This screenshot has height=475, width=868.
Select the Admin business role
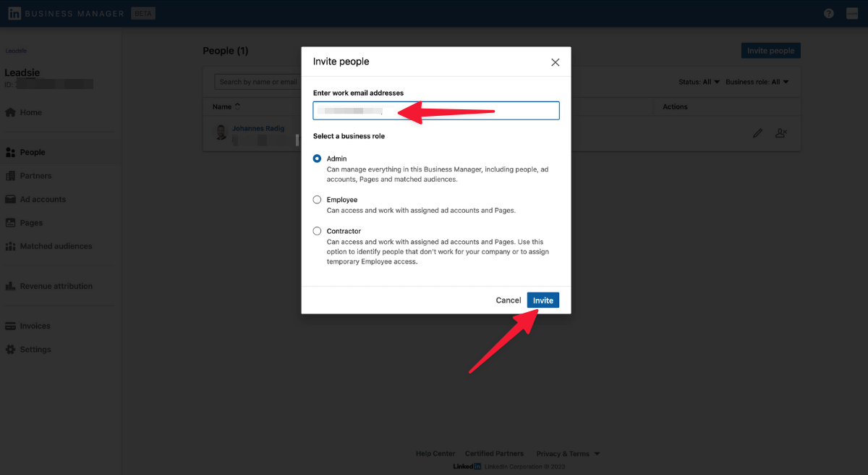[x=317, y=158]
